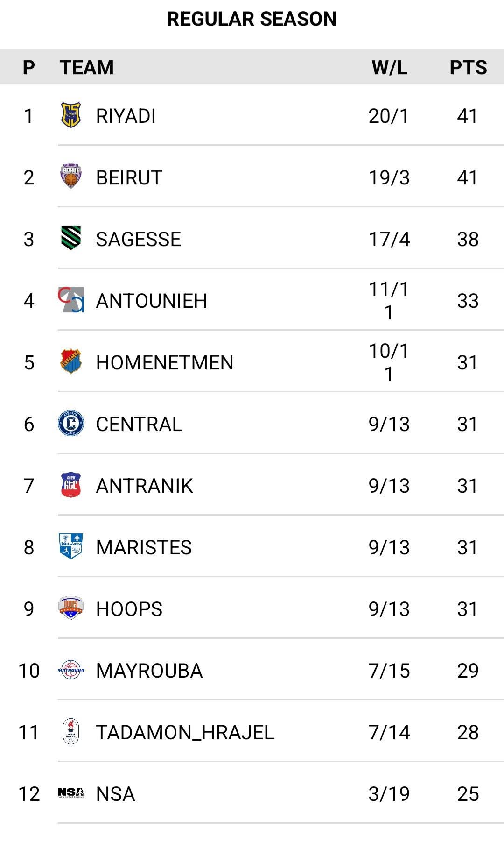504x849 pixels.
Task: Tap the Homenetmen shield logo
Action: click(x=71, y=361)
